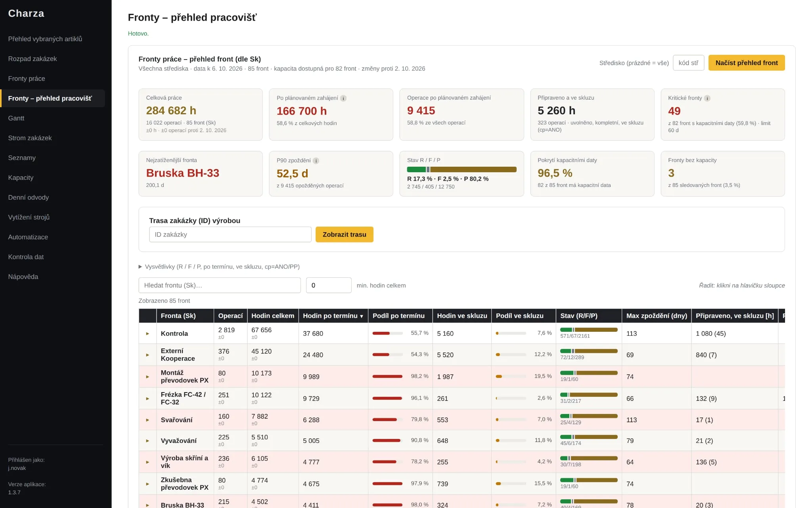The image size is (812, 508).
Task: Click the Hledat frontu (Sk) search field
Action: pos(219,285)
